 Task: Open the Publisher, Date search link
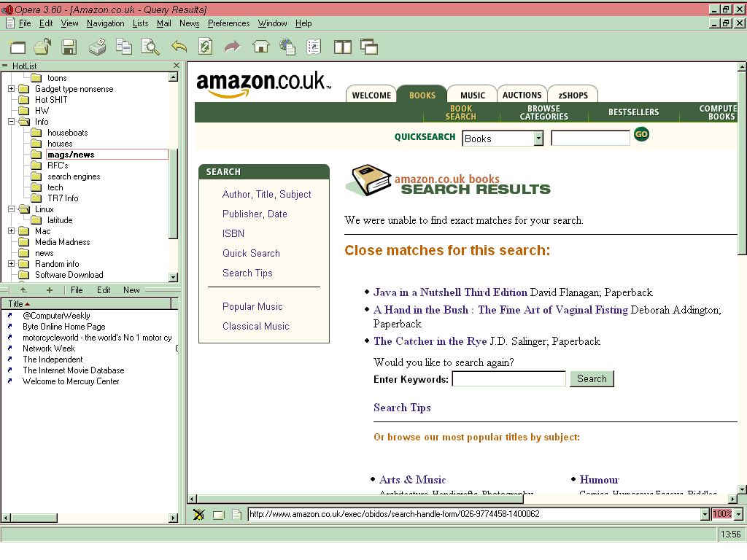pyautogui.click(x=255, y=214)
